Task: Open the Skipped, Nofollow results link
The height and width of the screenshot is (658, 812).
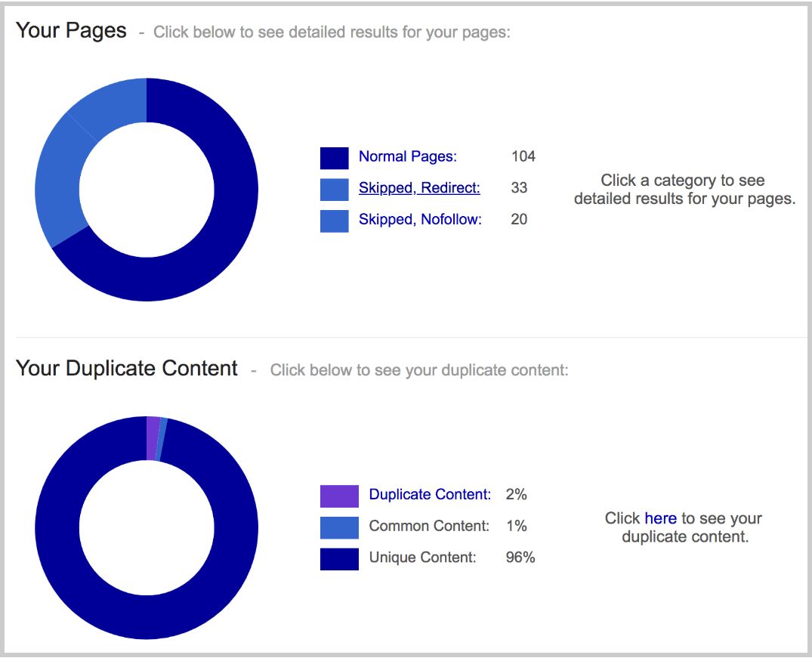Action: click(420, 219)
